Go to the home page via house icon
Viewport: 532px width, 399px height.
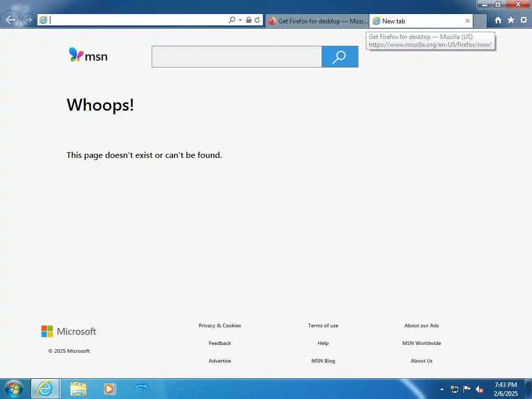[x=498, y=20]
